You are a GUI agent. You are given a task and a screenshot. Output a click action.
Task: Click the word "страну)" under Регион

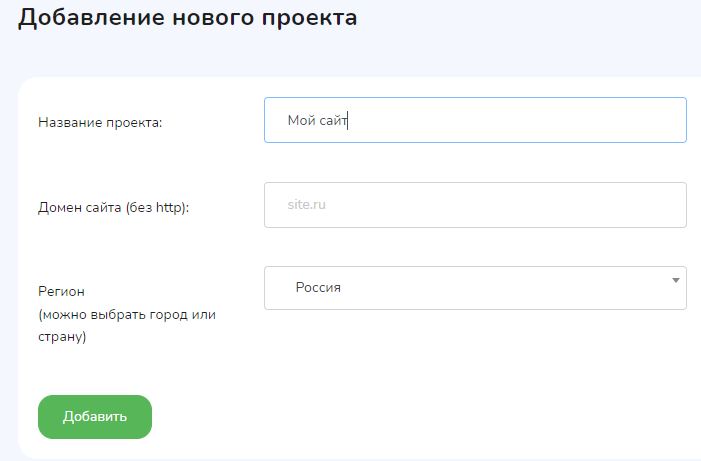pyautogui.click(x=62, y=337)
